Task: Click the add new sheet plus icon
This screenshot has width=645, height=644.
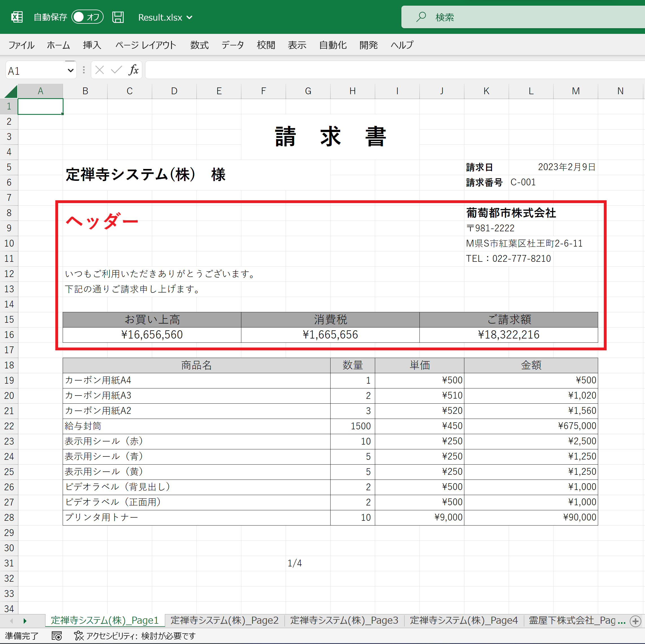Action: point(635,621)
